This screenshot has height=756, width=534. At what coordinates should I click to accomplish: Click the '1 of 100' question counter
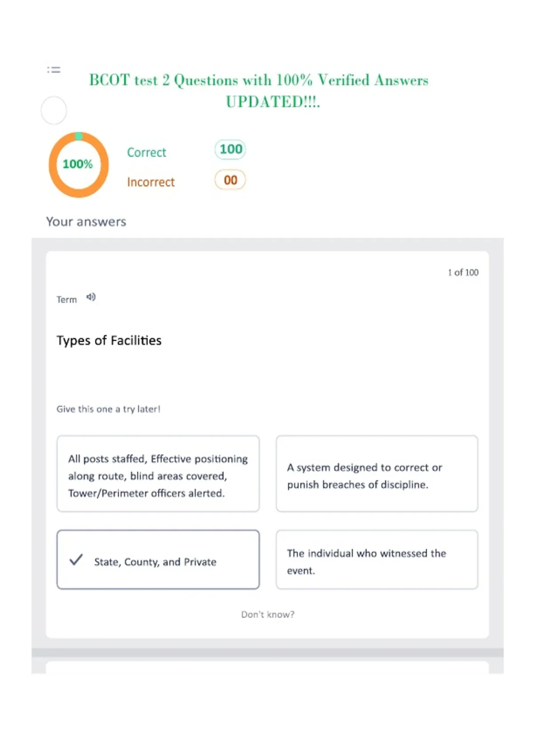click(x=463, y=272)
